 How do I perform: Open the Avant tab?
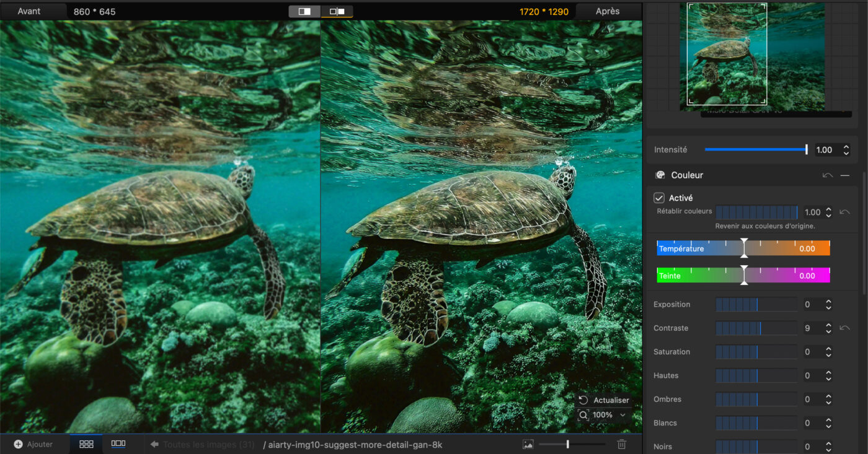click(30, 11)
